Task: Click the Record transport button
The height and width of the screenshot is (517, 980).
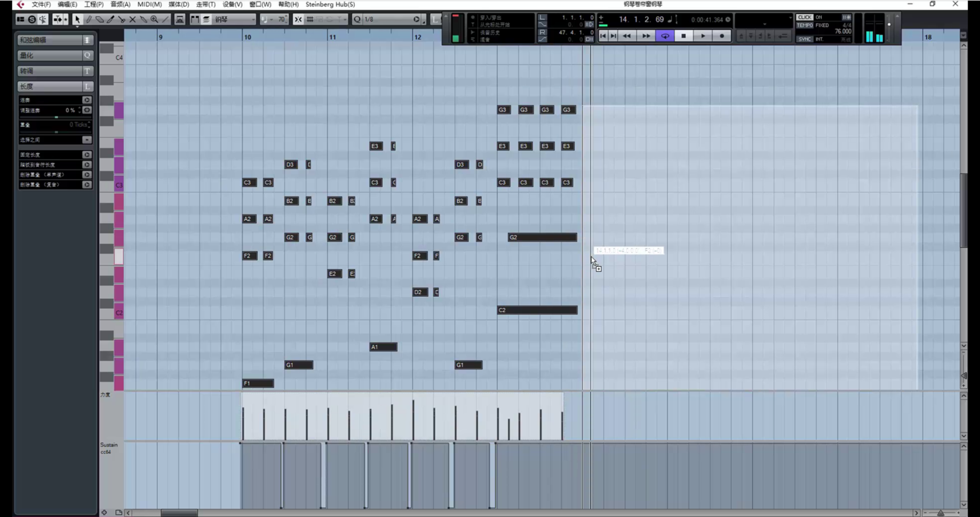Action: pyautogui.click(x=722, y=36)
